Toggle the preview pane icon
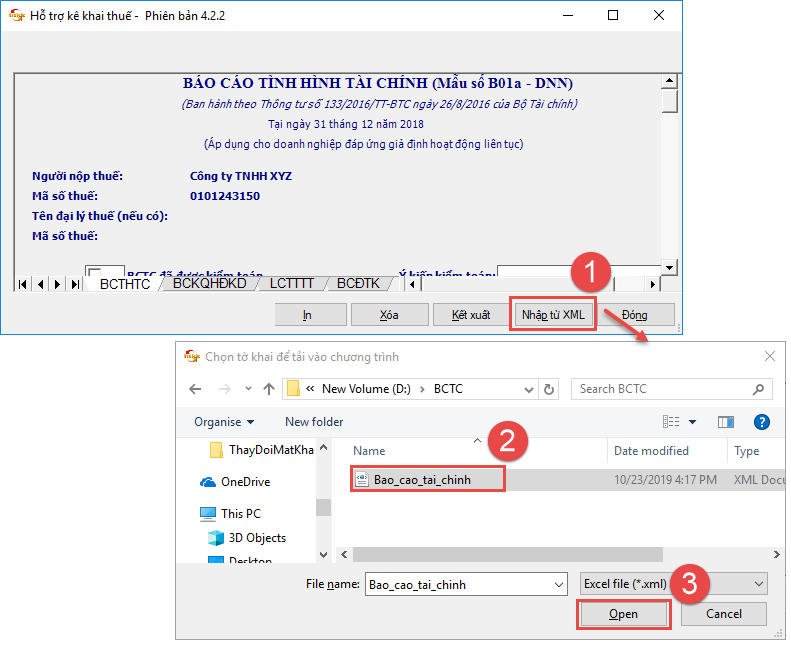This screenshot has width=791, height=646. pyautogui.click(x=726, y=422)
